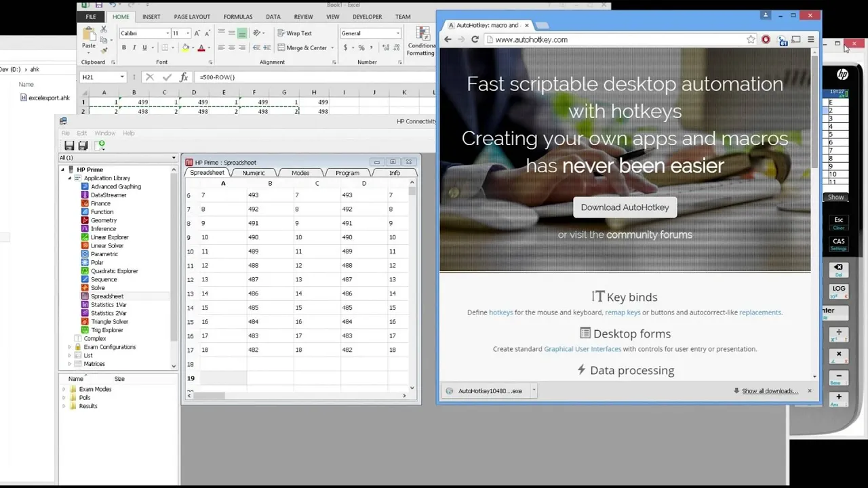868x488 pixels.
Task: Expand the Exam Configurations node
Action: 69,347
